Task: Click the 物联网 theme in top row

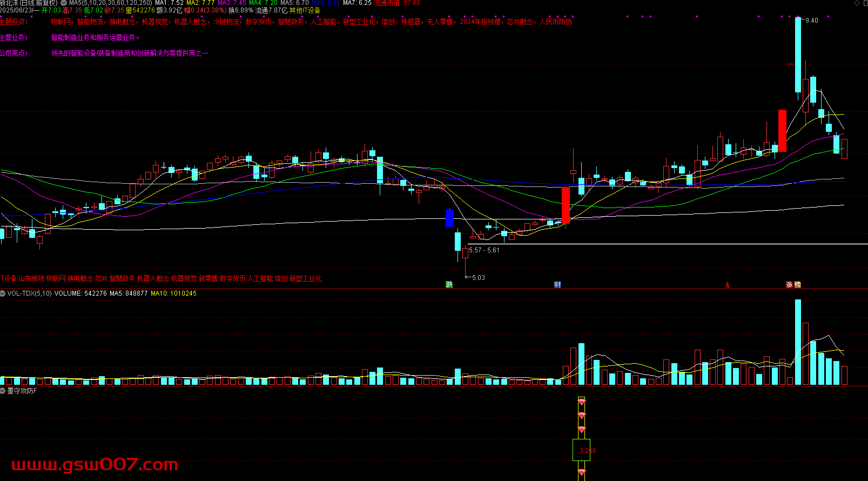Action: tap(61, 22)
